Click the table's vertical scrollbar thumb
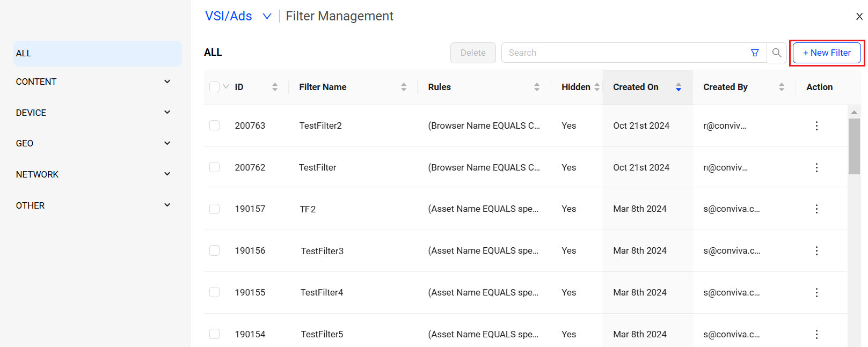 click(x=854, y=146)
